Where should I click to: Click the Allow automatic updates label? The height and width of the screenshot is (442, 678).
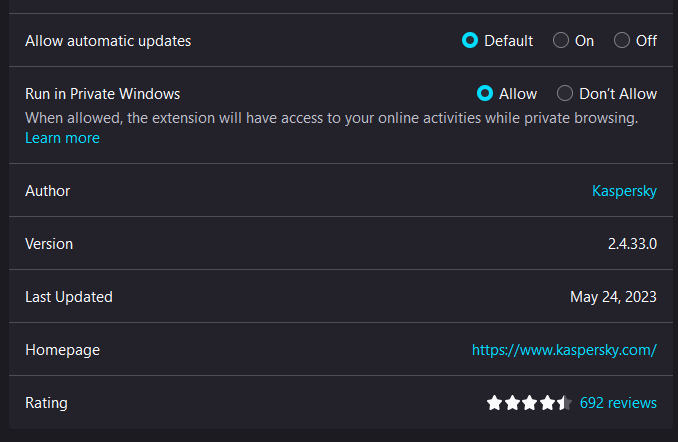click(x=108, y=41)
